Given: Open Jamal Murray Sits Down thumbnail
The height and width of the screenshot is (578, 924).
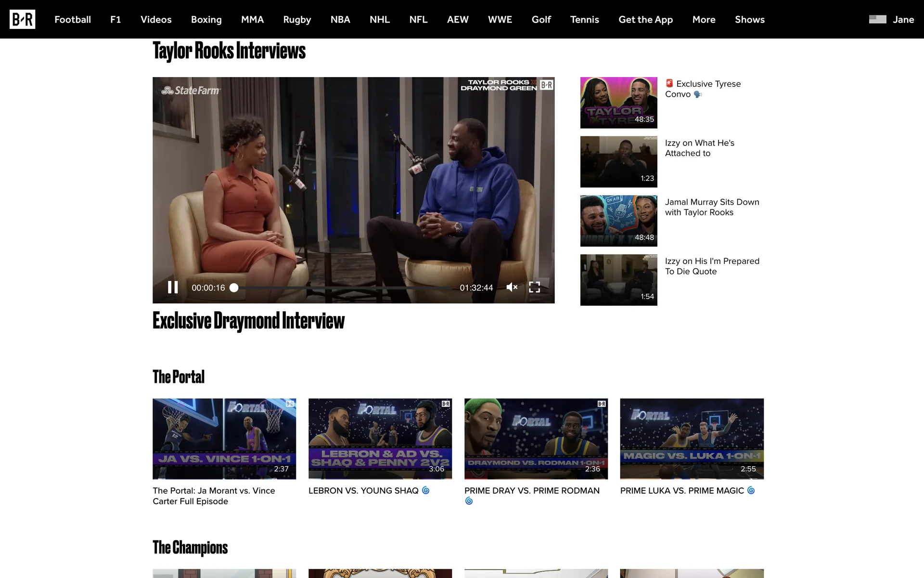Looking at the screenshot, I should pyautogui.click(x=618, y=221).
